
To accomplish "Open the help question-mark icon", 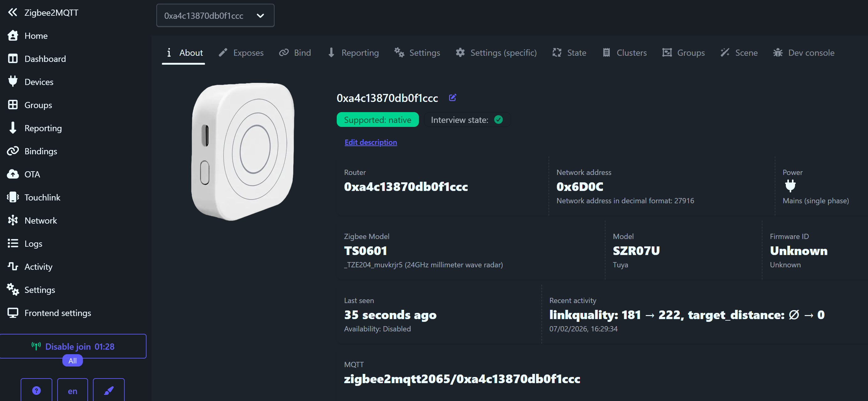I will point(36,391).
